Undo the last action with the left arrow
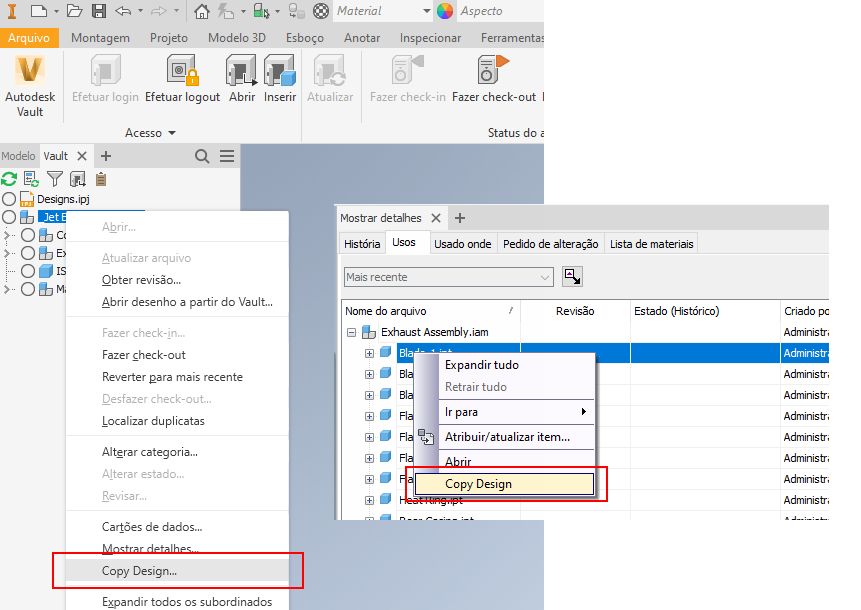 pos(123,11)
